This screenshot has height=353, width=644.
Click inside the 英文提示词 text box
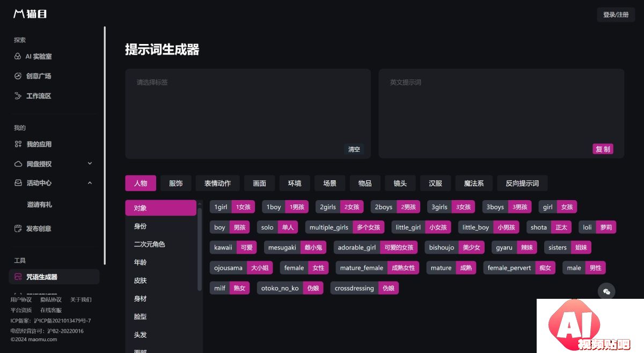click(x=501, y=113)
